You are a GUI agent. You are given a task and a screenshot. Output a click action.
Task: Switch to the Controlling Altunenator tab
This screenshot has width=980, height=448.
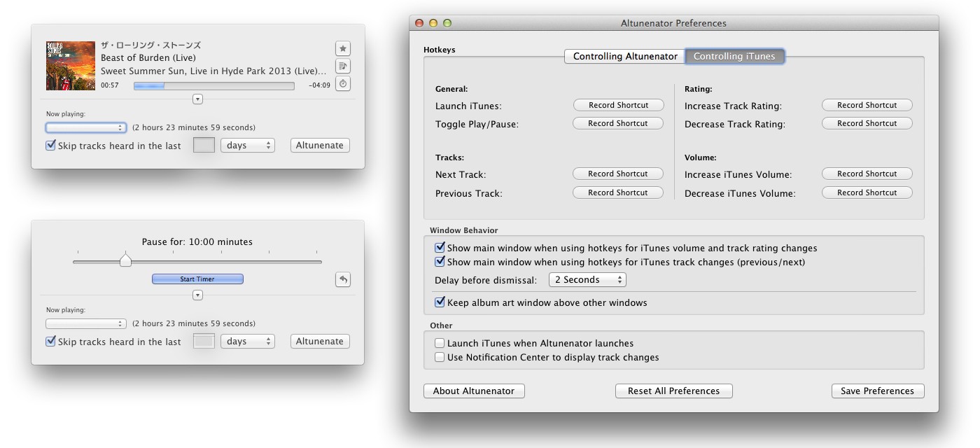coord(625,56)
